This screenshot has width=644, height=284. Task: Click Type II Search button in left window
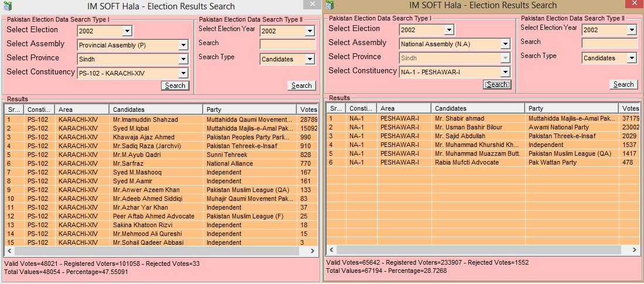point(302,85)
